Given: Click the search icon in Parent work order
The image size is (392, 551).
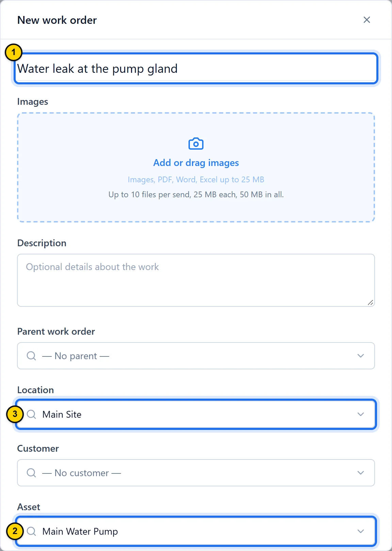Looking at the screenshot, I should [x=31, y=356].
